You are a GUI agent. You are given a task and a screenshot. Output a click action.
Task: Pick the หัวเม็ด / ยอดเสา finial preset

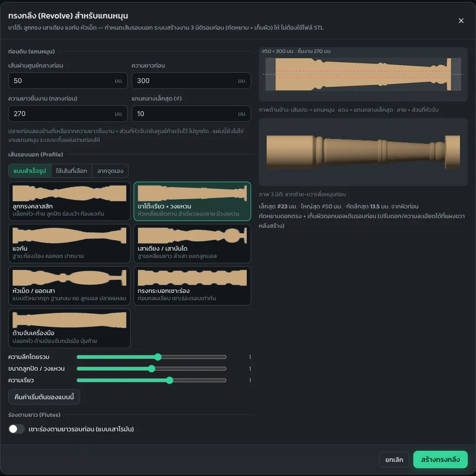(69, 286)
